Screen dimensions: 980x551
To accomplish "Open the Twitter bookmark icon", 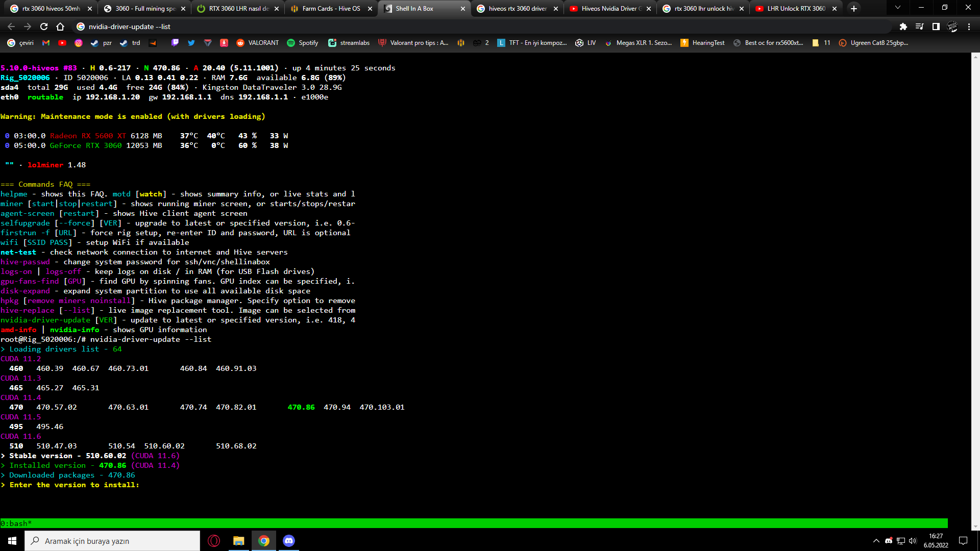I will [191, 43].
